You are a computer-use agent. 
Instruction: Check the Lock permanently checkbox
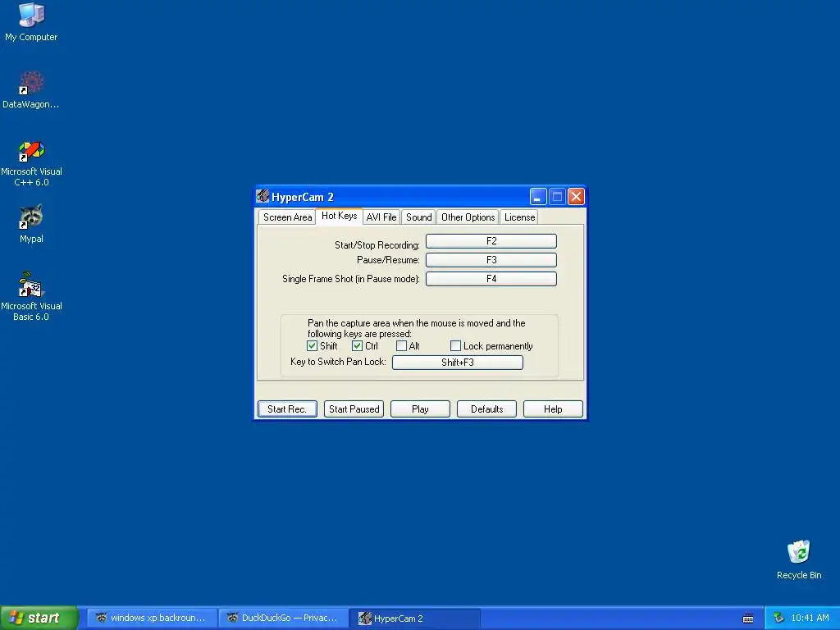pyautogui.click(x=455, y=346)
